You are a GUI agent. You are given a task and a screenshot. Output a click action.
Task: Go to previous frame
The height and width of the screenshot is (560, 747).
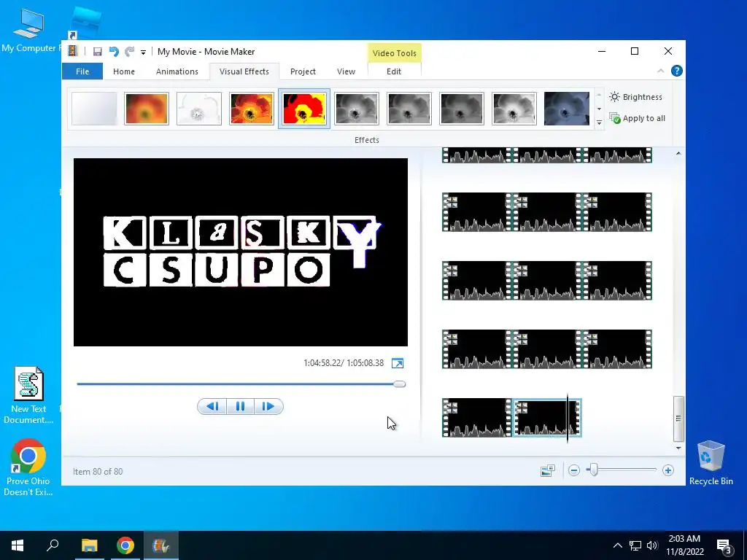pyautogui.click(x=212, y=406)
